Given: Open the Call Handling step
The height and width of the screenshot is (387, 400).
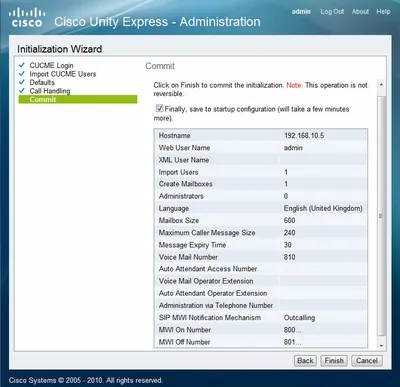Looking at the screenshot, I should pos(50,91).
